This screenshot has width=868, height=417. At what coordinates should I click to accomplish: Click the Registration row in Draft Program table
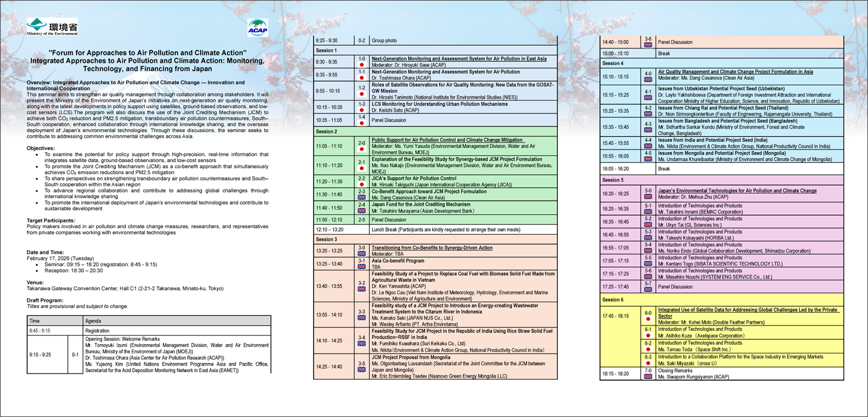tap(148, 331)
